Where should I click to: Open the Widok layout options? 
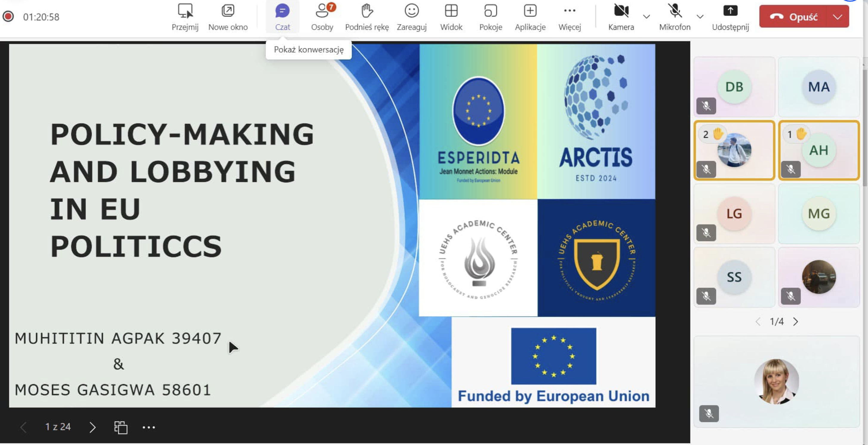click(x=451, y=17)
